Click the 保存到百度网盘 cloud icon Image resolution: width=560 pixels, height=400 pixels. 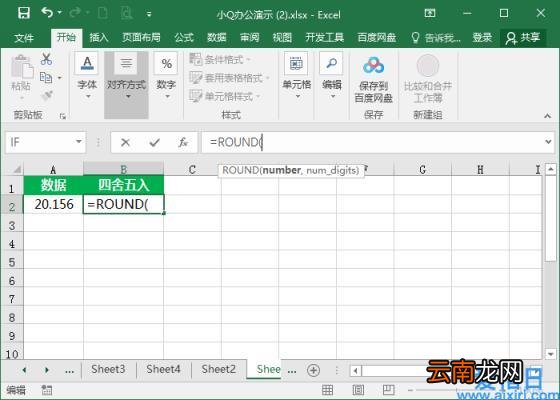pyautogui.click(x=373, y=66)
